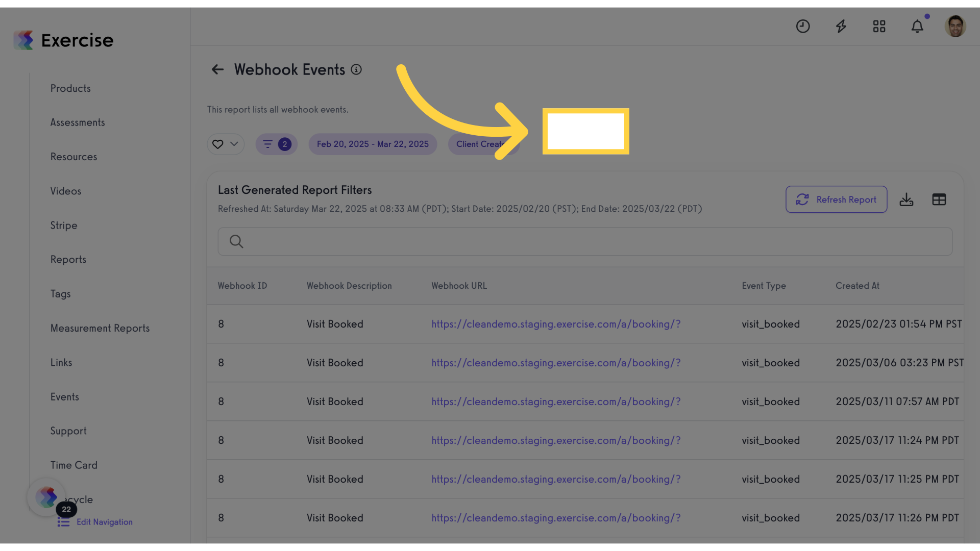The image size is (980, 551).
Task: Click Edit Navigation at the sidebar bottom
Action: tap(104, 522)
